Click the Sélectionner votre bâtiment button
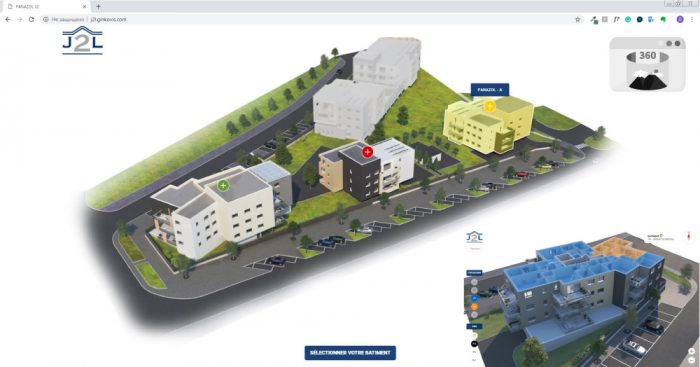This screenshot has height=367, width=700. point(350,353)
